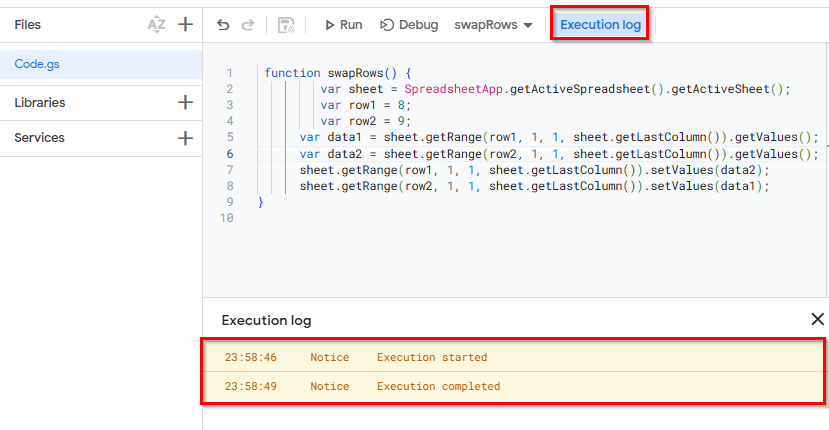Sort files with the AZ icon

pyautogui.click(x=156, y=25)
